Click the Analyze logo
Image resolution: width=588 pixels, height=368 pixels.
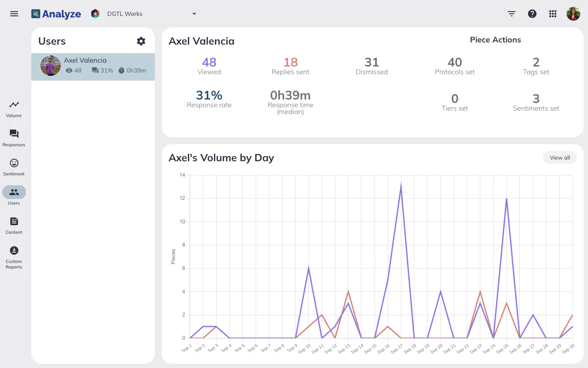pyautogui.click(x=56, y=14)
